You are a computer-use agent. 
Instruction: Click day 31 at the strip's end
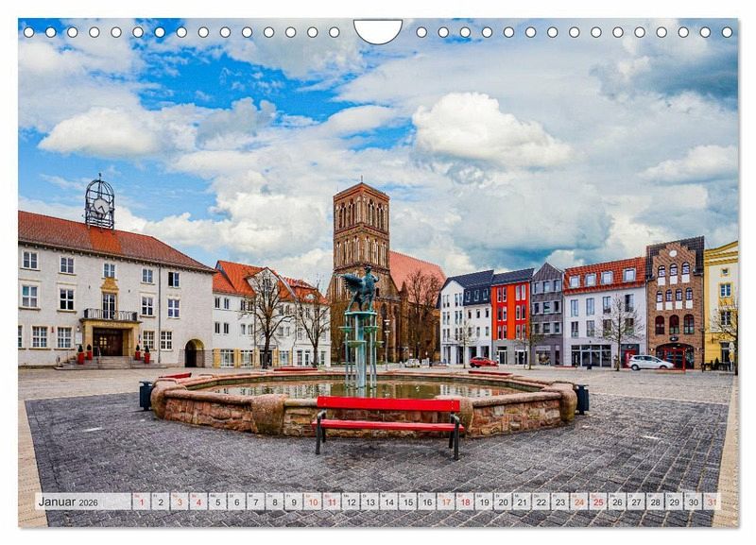click(712, 502)
